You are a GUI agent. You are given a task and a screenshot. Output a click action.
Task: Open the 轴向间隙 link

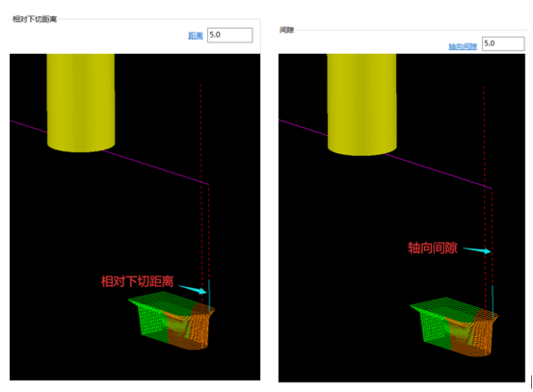[x=463, y=46]
